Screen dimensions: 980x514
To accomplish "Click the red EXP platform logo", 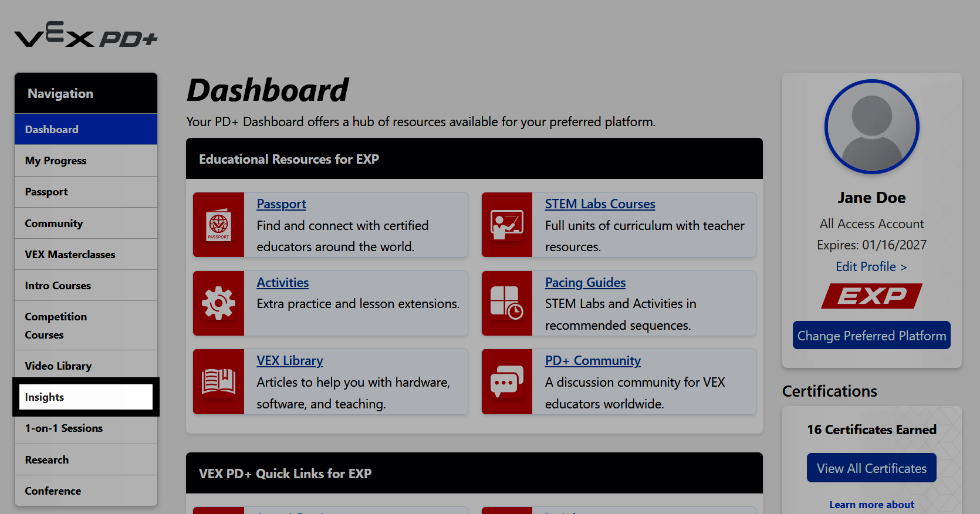I will (x=871, y=296).
